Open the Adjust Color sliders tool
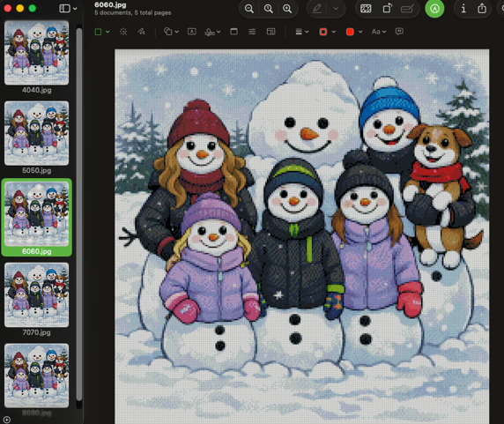 252,32
